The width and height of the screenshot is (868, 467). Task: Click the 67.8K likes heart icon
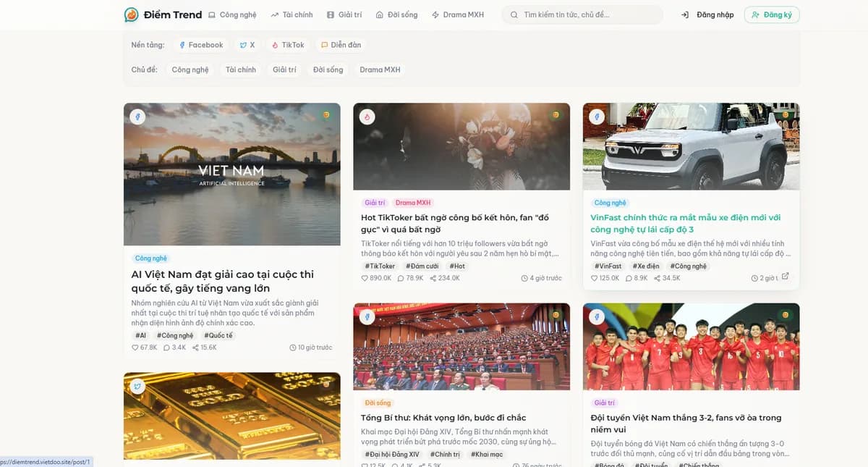(x=135, y=348)
